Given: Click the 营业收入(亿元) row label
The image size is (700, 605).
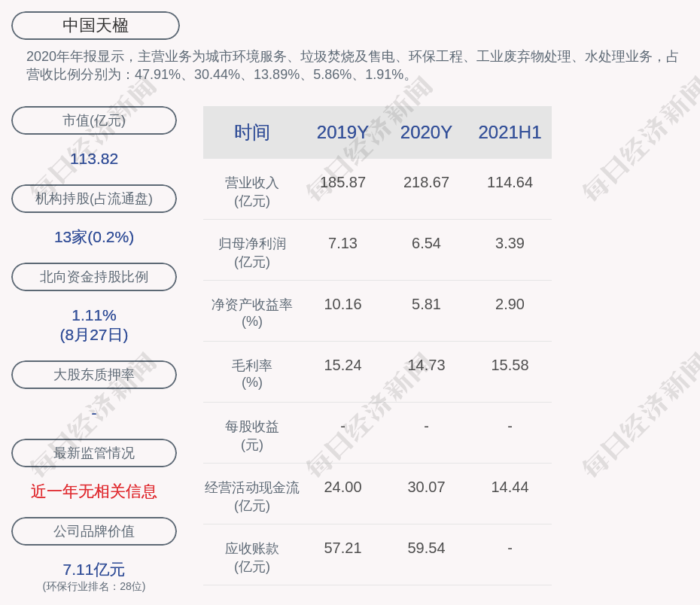Looking at the screenshot, I should tap(252, 192).
